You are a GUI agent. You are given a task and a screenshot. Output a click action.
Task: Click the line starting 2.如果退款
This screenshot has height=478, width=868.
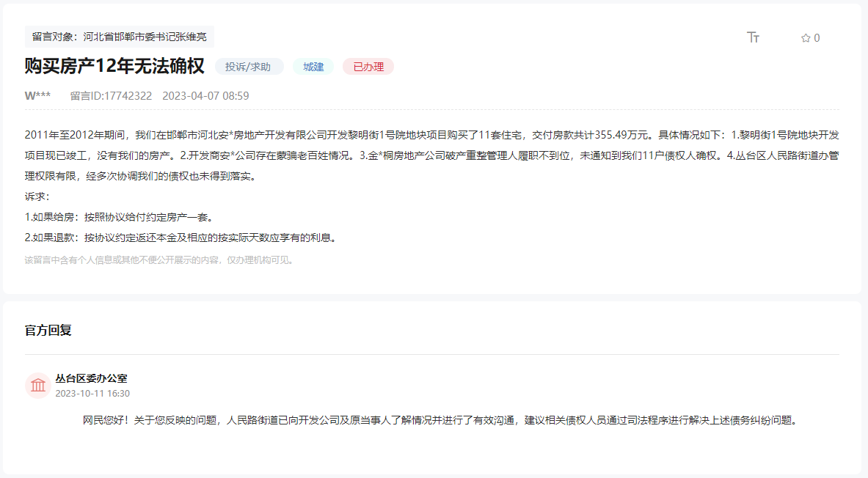(182, 238)
